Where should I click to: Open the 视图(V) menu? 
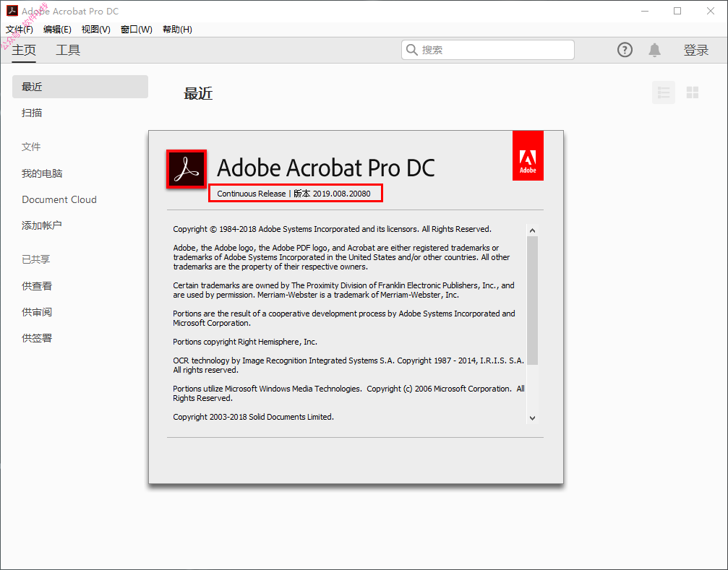coord(95,30)
